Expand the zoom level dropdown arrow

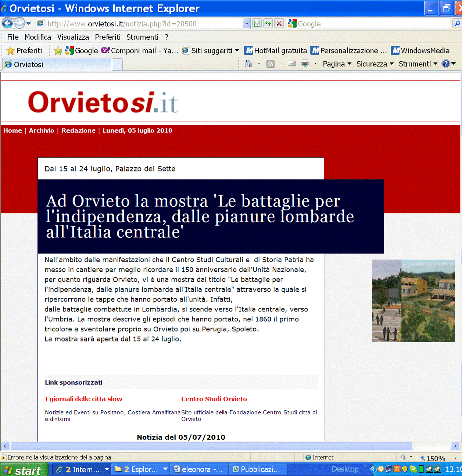click(x=455, y=458)
